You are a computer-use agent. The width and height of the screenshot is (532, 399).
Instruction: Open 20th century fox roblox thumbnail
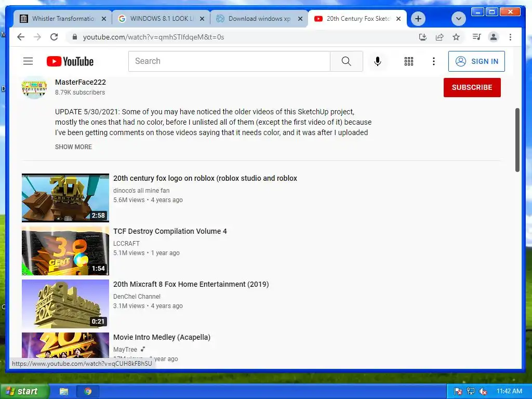tap(65, 198)
